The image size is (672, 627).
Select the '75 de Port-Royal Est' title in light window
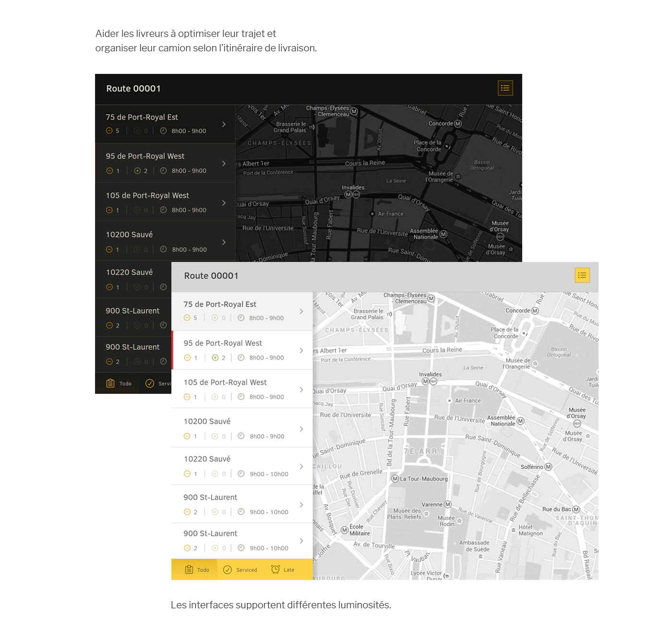point(220,304)
